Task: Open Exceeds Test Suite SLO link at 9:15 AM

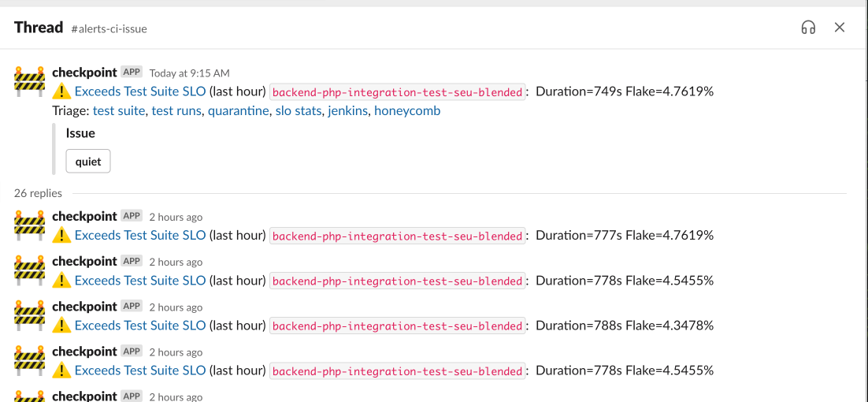Action: 140,91
